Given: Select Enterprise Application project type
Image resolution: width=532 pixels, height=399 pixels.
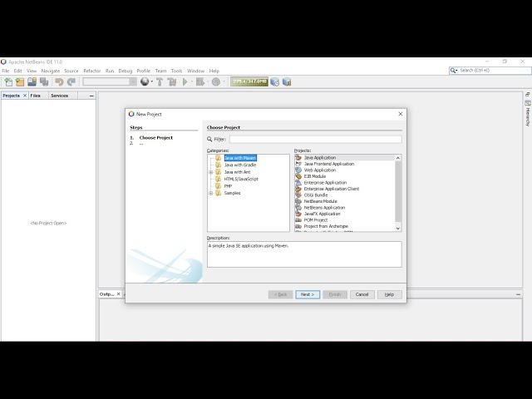Looking at the screenshot, I should 325,183.
